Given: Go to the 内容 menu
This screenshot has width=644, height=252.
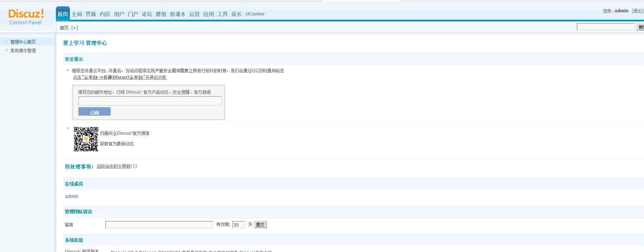Looking at the screenshot, I should pyautogui.click(x=105, y=14).
